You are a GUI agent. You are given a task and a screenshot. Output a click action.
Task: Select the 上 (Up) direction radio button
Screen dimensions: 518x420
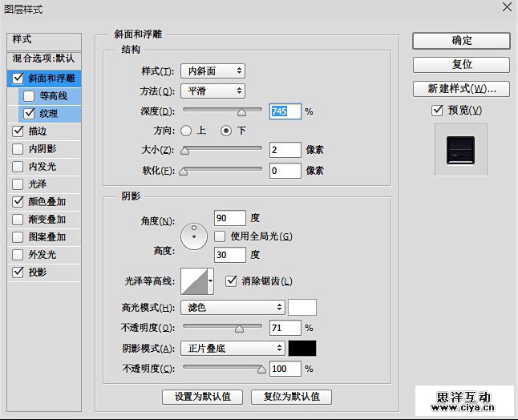click(187, 131)
